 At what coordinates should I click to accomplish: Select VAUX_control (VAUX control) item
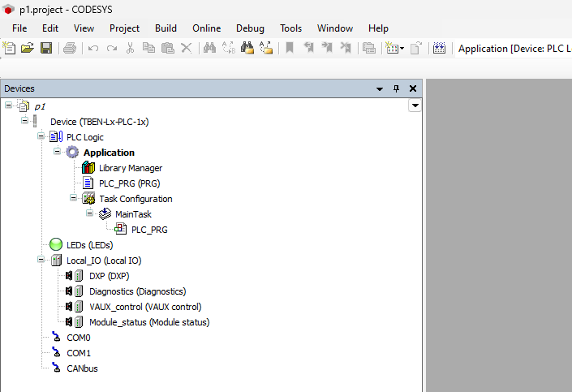click(x=145, y=307)
